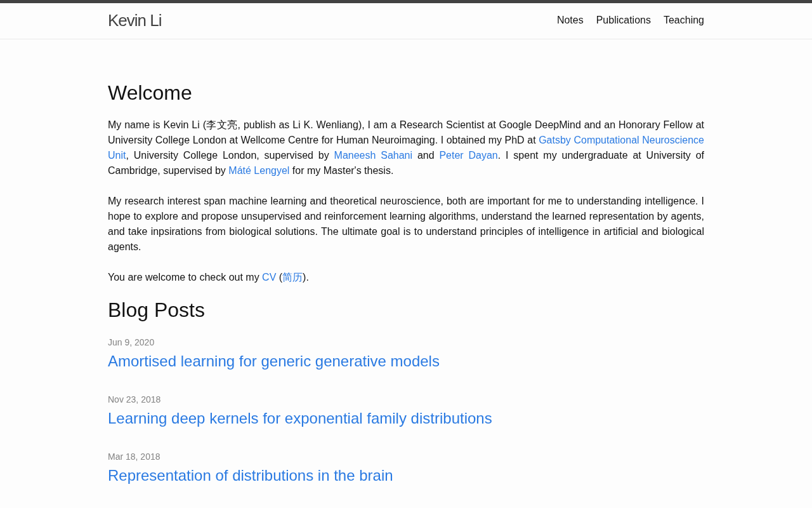
Task: Click the Welcome heading
Action: pos(150,93)
